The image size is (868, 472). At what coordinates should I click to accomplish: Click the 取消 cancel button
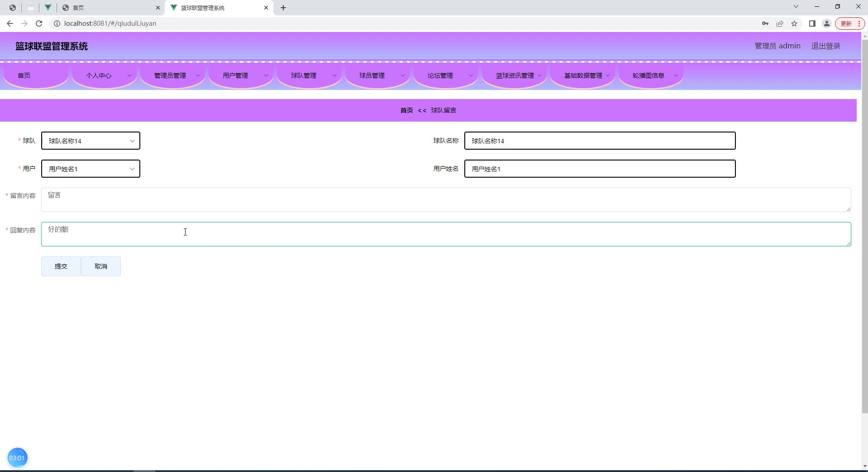(x=101, y=266)
